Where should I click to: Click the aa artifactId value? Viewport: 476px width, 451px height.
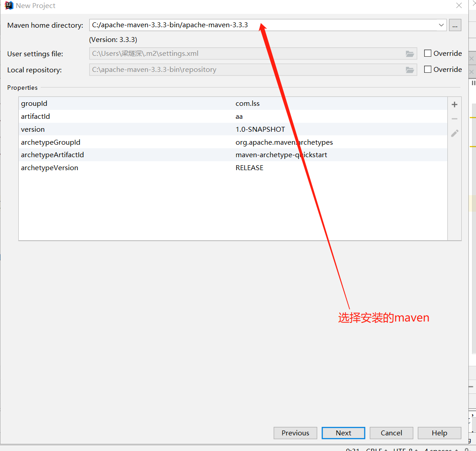239,117
